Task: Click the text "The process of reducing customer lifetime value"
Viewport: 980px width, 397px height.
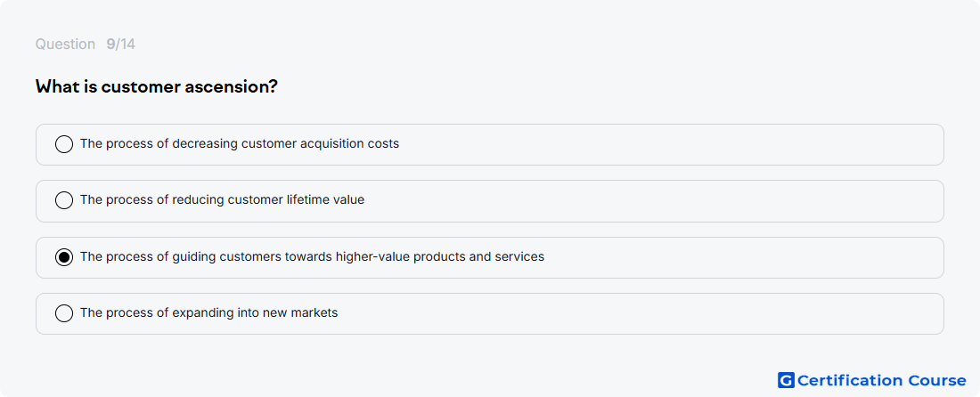Action: (x=222, y=199)
